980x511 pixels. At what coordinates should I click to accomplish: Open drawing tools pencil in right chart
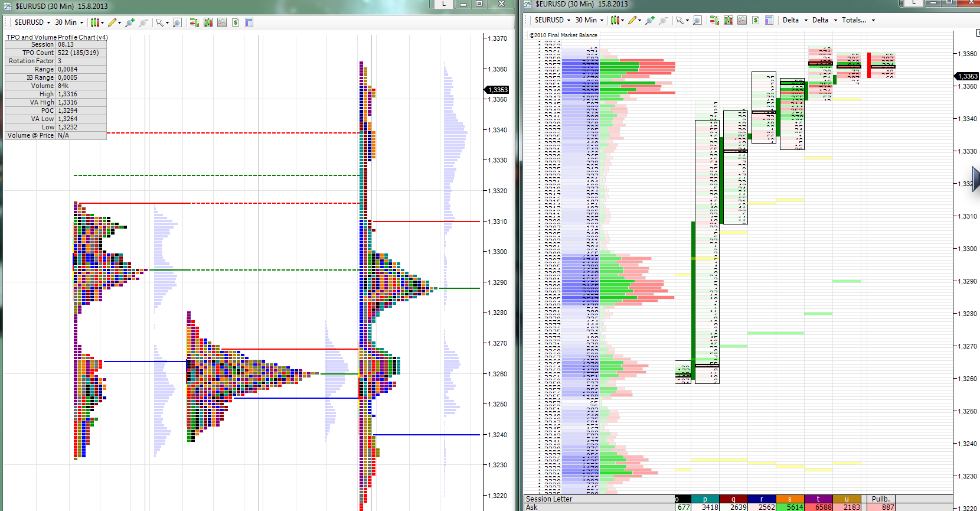click(x=634, y=20)
